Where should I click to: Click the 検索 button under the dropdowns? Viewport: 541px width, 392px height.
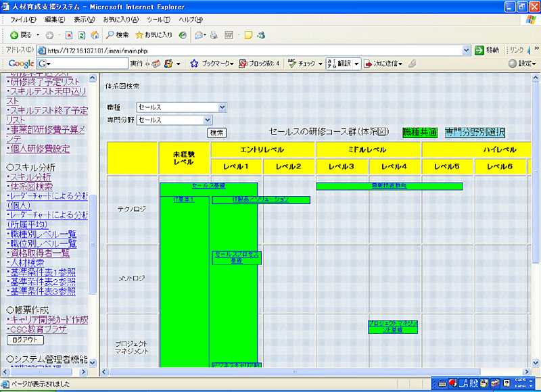tap(216, 132)
